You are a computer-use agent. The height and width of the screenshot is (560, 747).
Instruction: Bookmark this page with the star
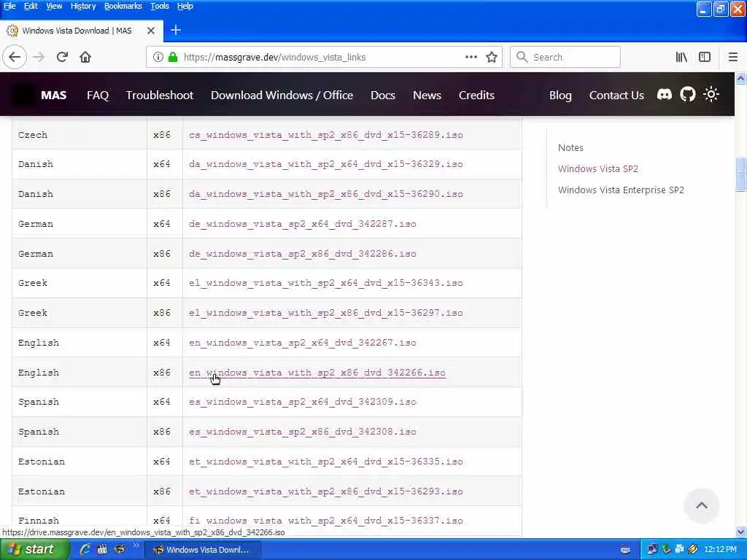(492, 57)
